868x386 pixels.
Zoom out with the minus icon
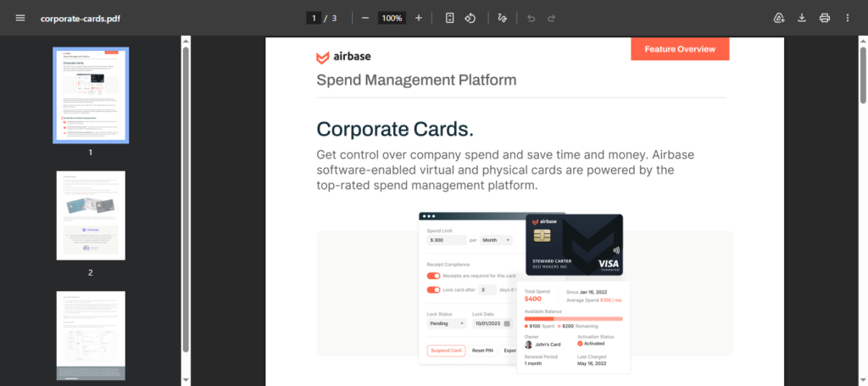pos(365,18)
